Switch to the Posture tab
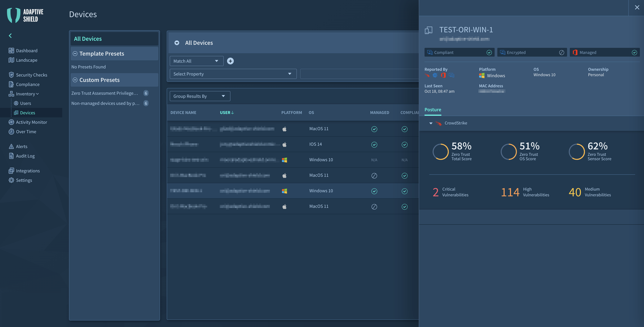 point(433,110)
